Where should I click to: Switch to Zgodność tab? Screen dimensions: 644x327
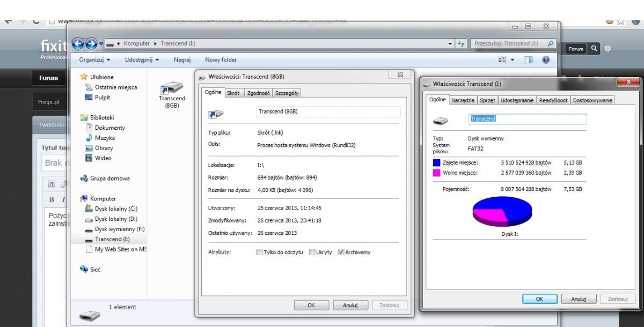point(258,93)
